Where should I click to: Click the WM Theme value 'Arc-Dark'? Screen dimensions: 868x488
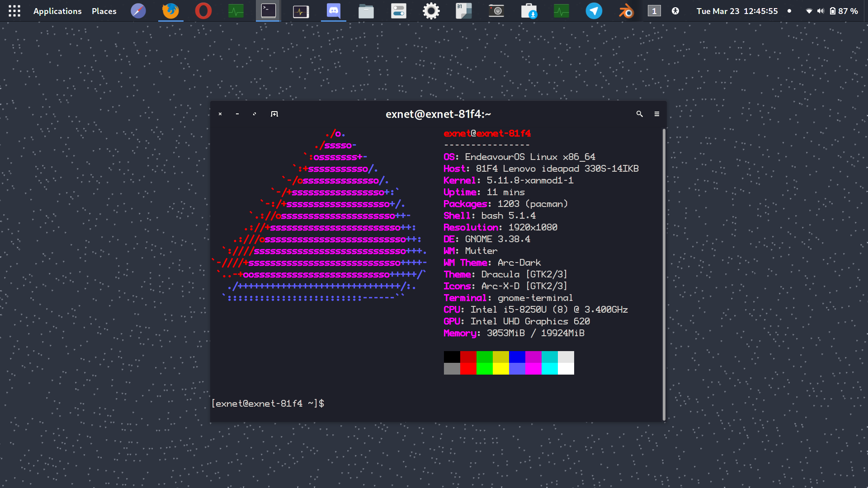pos(519,263)
